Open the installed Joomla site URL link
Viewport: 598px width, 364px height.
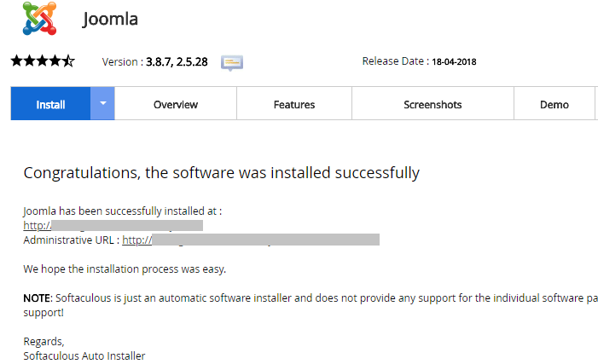pos(113,225)
